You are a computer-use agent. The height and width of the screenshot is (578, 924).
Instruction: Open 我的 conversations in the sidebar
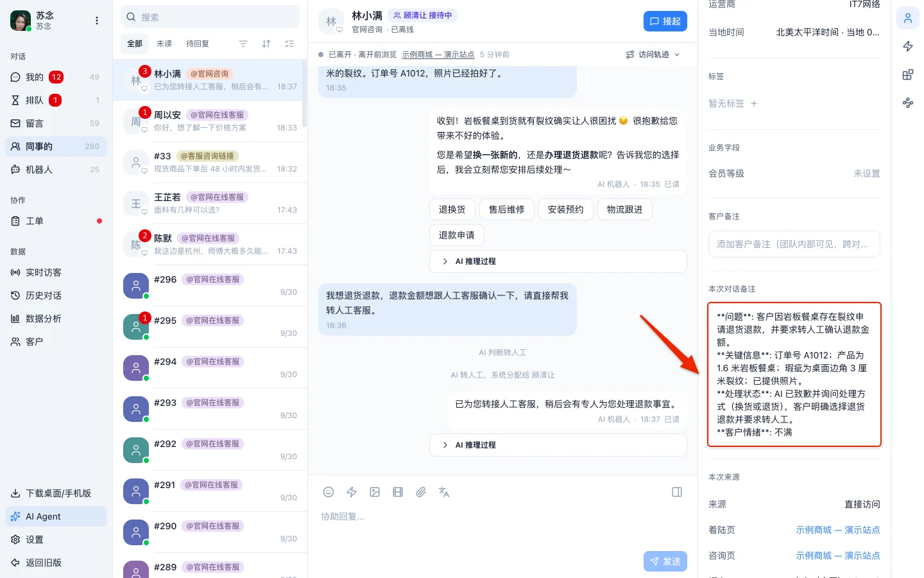coord(56,77)
